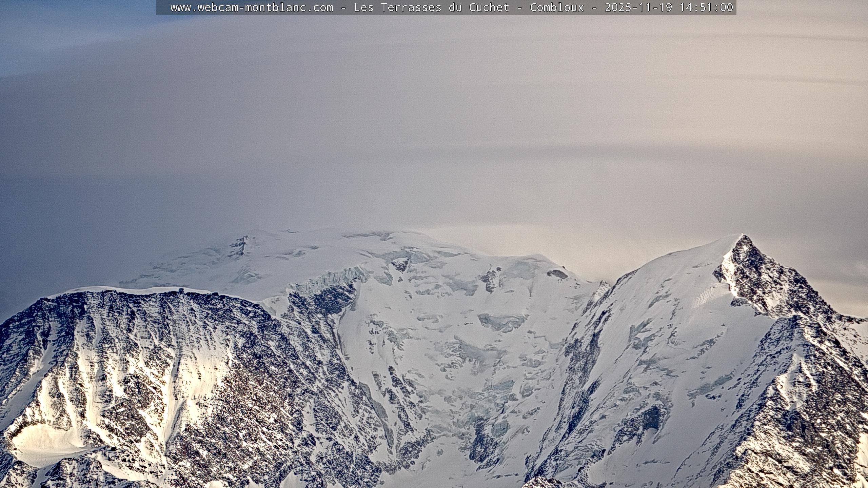
Task: Click the 'Combloux' location text in caption
Action: [x=557, y=7]
